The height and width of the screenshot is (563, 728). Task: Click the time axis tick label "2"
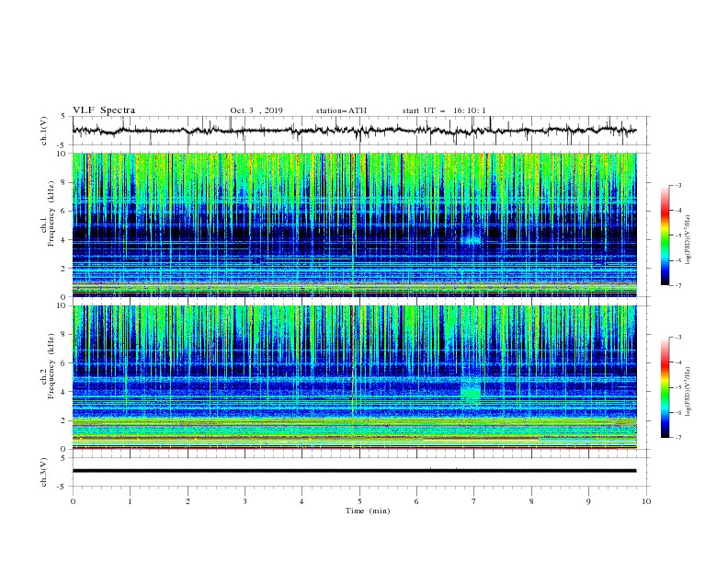tap(188, 501)
